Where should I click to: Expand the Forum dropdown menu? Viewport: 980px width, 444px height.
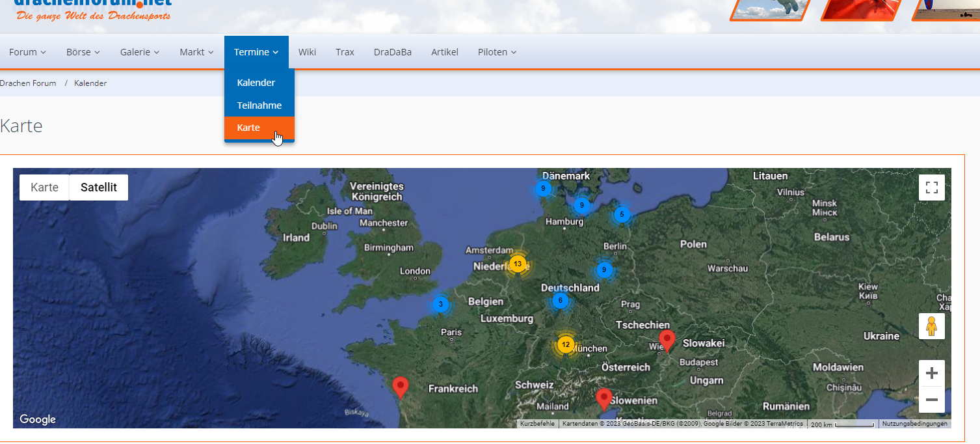point(27,52)
